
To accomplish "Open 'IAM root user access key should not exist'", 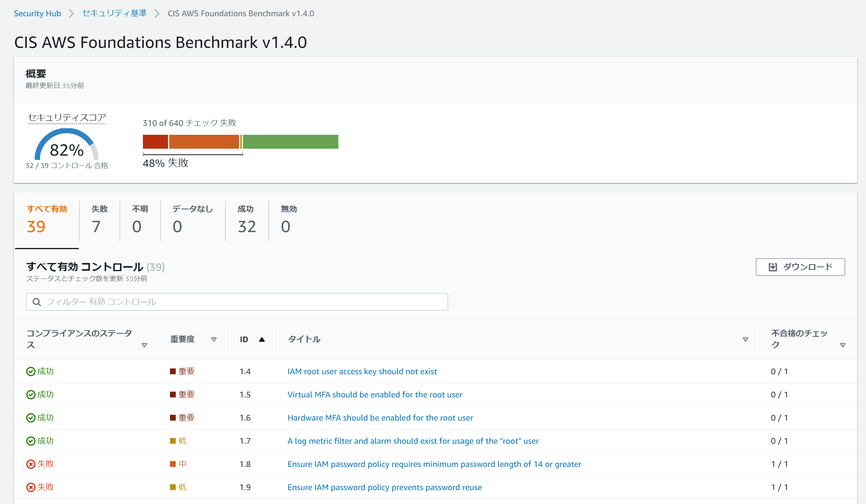I will point(362,372).
